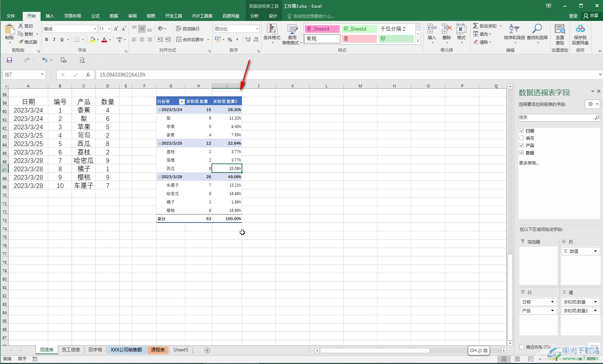603x364 pixels.
Task: Click the 登录 sign-in button
Action: pyautogui.click(x=573, y=16)
